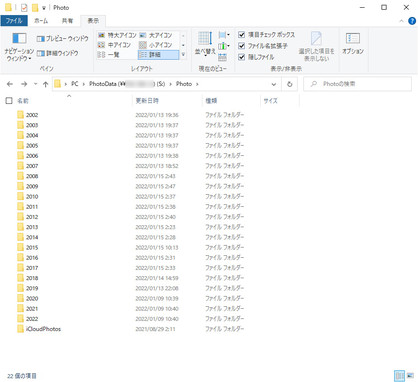Click size all columns to fit icon
Viewport: 418px width, 382px height.
(223, 57)
